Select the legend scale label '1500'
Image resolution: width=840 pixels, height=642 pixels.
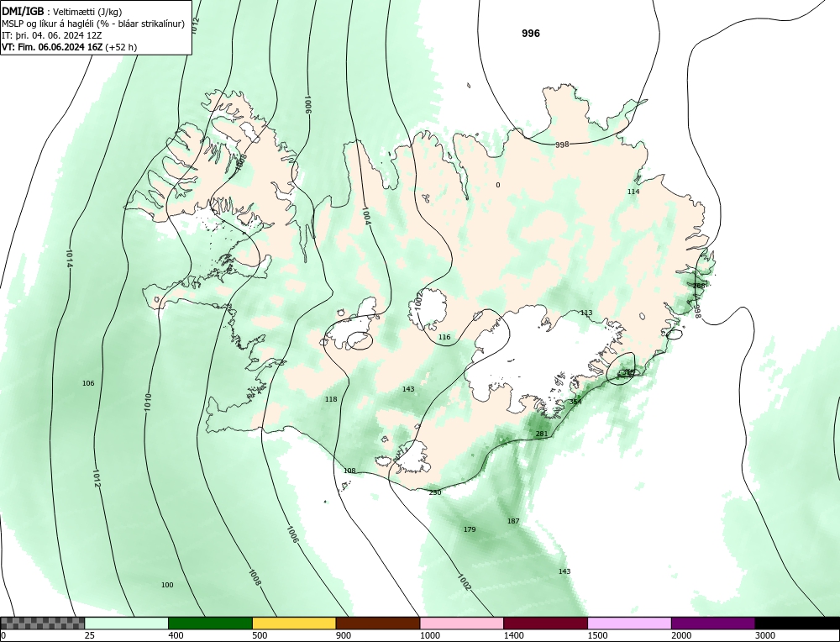tap(597, 636)
